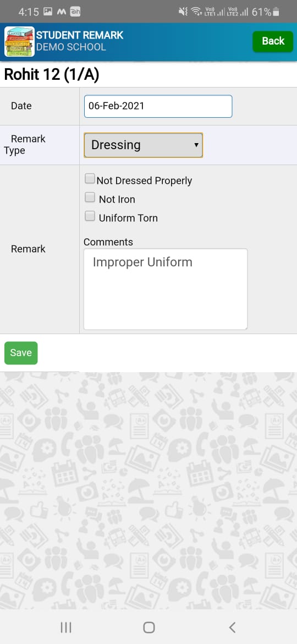Tap the stacked books app logo

(19, 41)
